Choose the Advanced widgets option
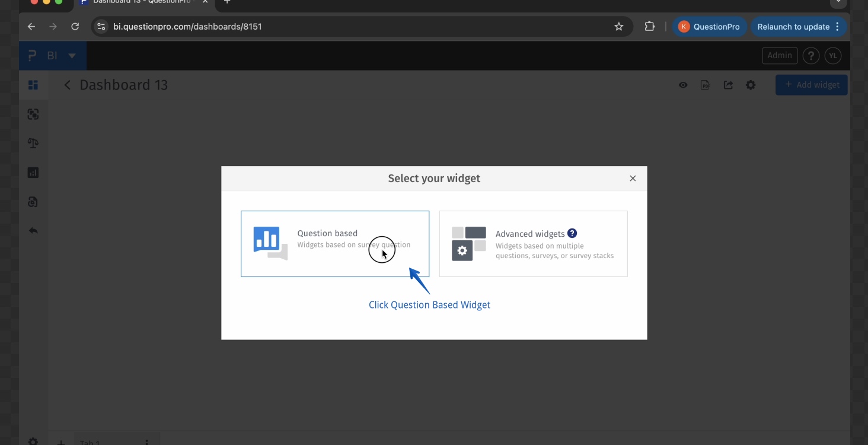The width and height of the screenshot is (868, 445). pos(533,244)
